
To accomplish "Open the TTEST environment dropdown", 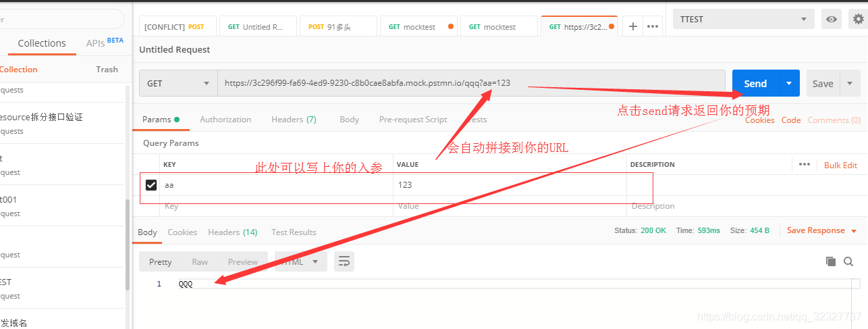I will tap(743, 20).
